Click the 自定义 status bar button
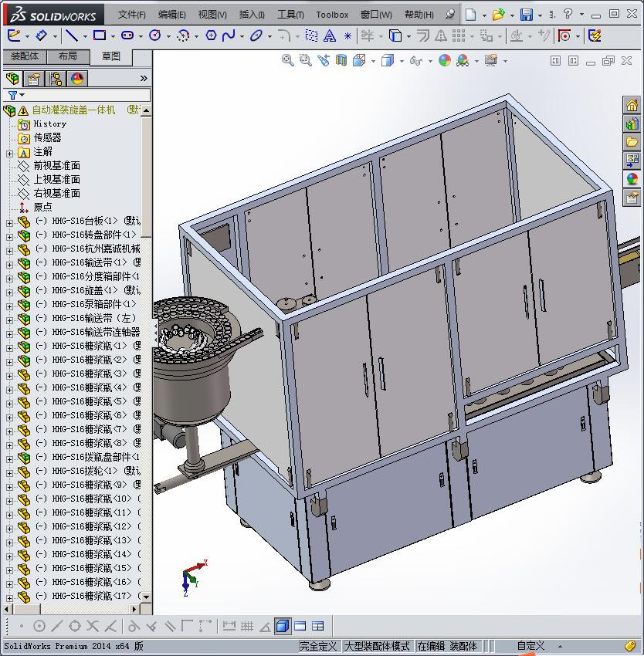Image resolution: width=644 pixels, height=656 pixels. [x=530, y=646]
